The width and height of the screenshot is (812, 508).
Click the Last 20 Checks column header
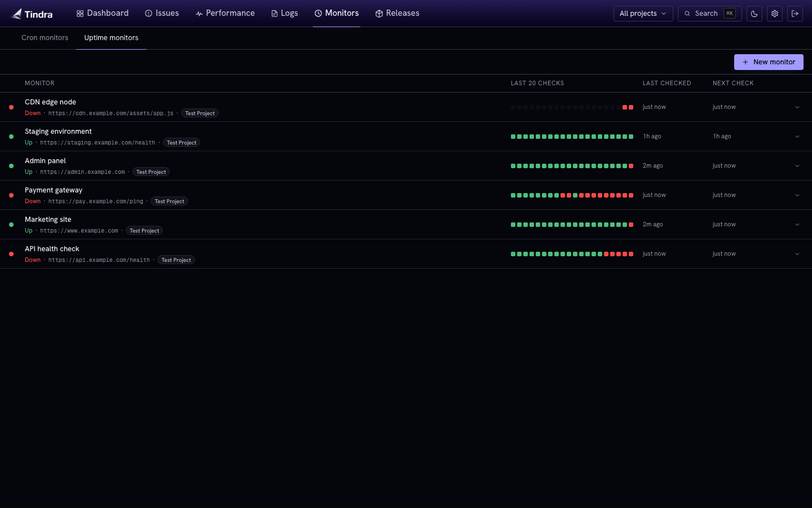click(x=537, y=83)
